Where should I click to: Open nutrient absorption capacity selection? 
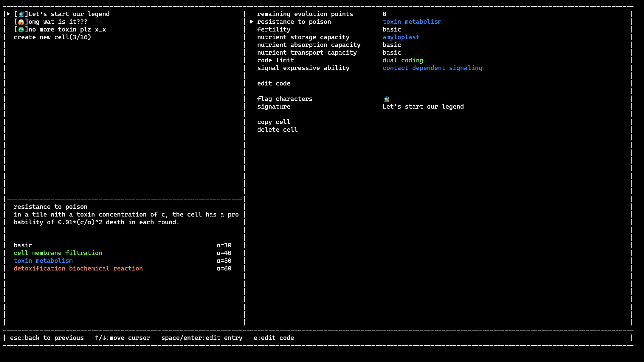(309, 45)
